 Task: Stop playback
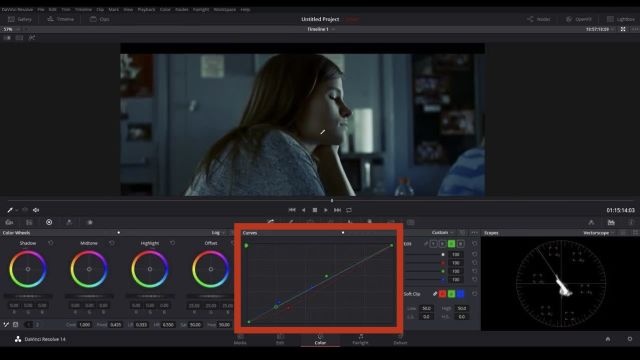pos(315,210)
